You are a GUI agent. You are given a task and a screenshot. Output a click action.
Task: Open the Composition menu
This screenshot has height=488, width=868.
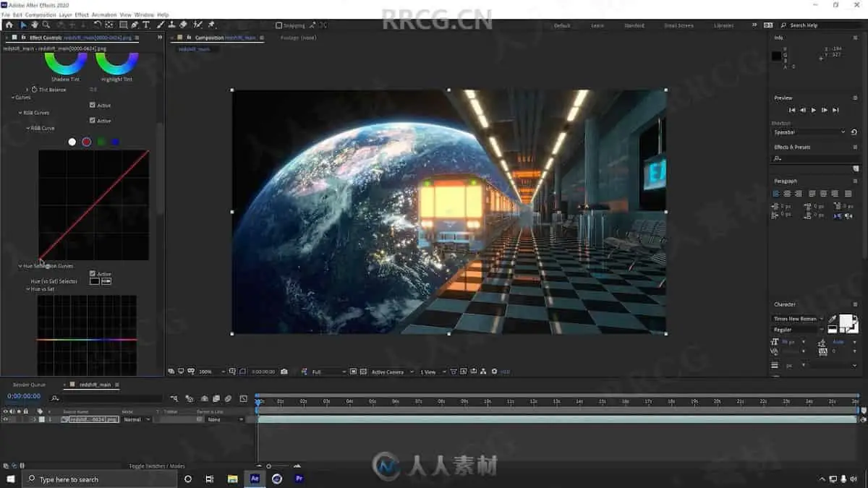pyautogui.click(x=41, y=14)
